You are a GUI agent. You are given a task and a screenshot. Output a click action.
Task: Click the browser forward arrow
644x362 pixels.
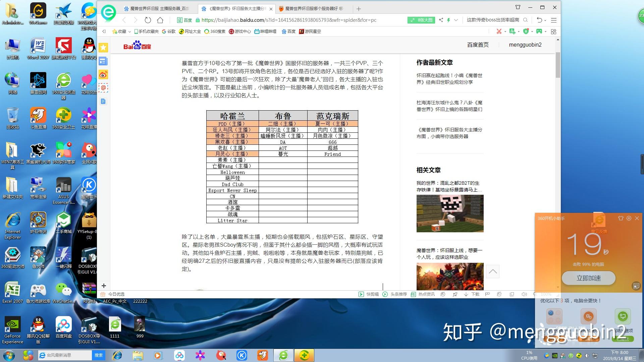[136, 20]
